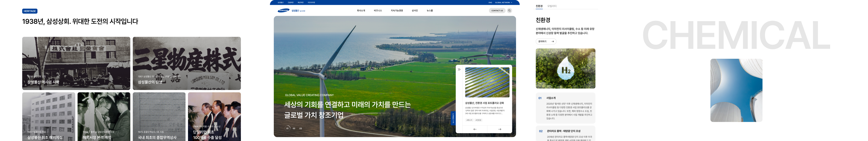Viewport: 868px width, 141px height.
Task: Open the 삼성물산 역사의 시작 heritage card
Action: click(x=76, y=63)
